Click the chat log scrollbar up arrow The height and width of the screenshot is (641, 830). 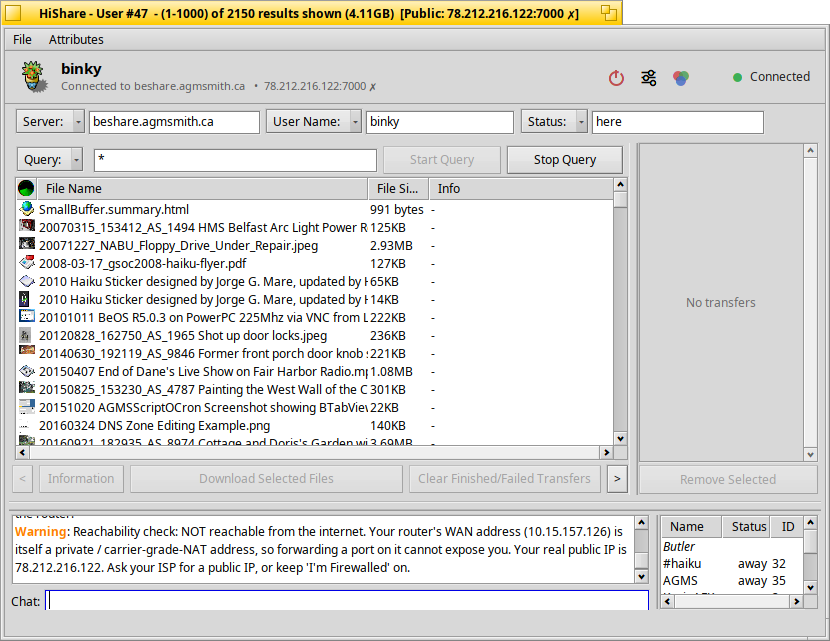[x=642, y=523]
